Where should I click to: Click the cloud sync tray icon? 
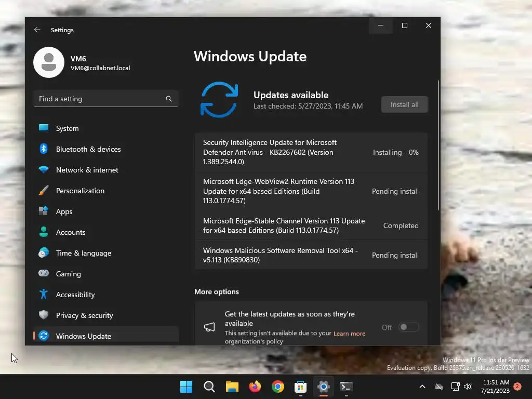[439, 387]
